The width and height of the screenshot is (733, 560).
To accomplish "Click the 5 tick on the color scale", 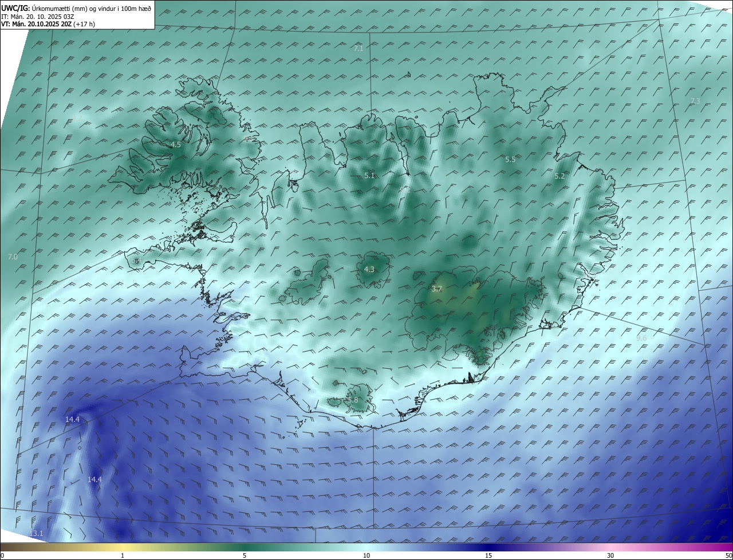I will pyautogui.click(x=245, y=555).
